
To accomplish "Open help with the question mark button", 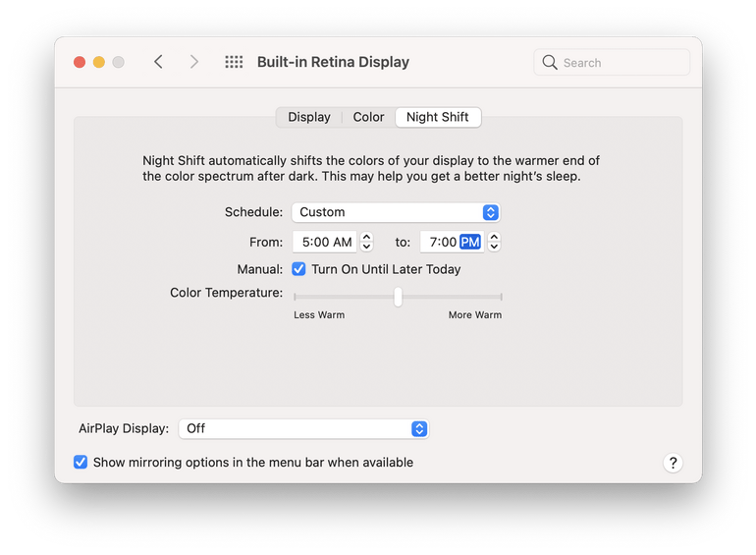I will [673, 463].
